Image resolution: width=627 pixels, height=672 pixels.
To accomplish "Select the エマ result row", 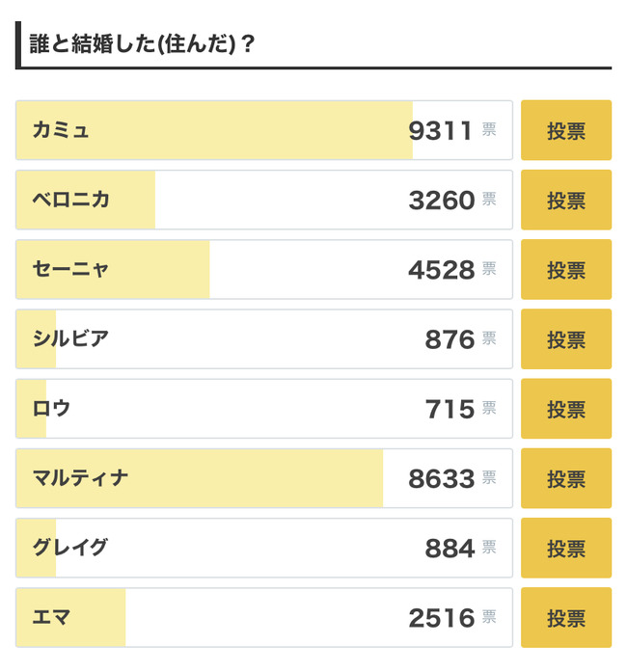I will click(264, 618).
